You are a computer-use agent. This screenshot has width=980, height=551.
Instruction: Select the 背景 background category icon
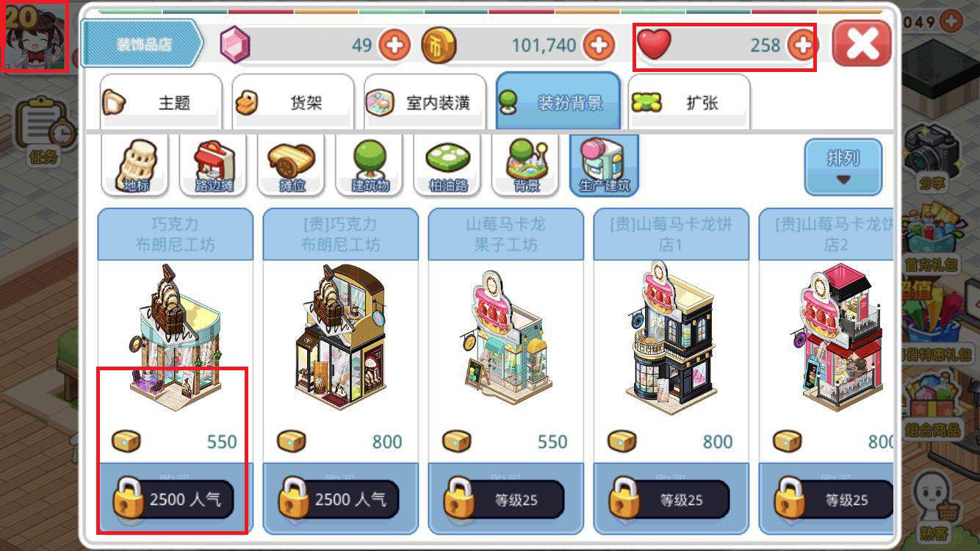pyautogui.click(x=527, y=165)
